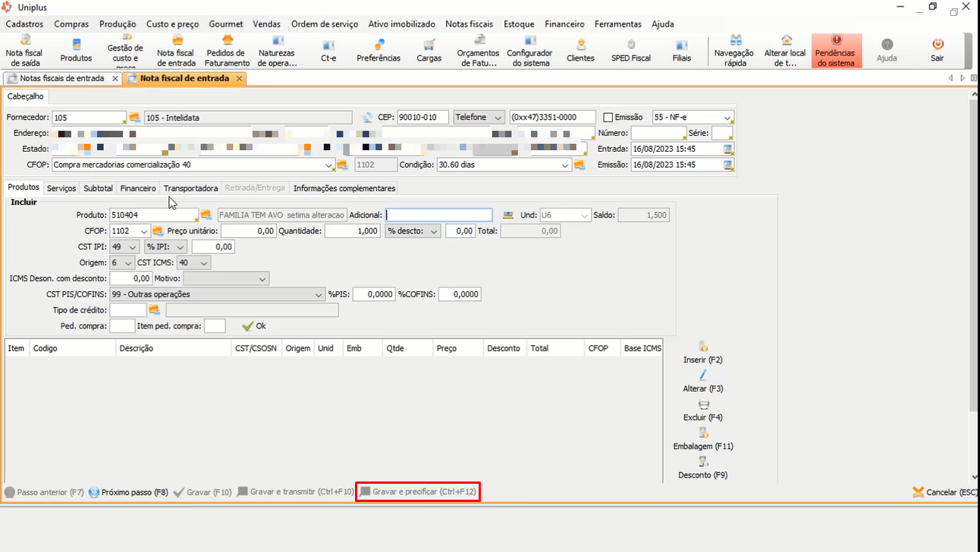Screen dimensions: 980x552
Task: Expand header CFOP Compra mercadorias dropdown
Action: click(328, 165)
